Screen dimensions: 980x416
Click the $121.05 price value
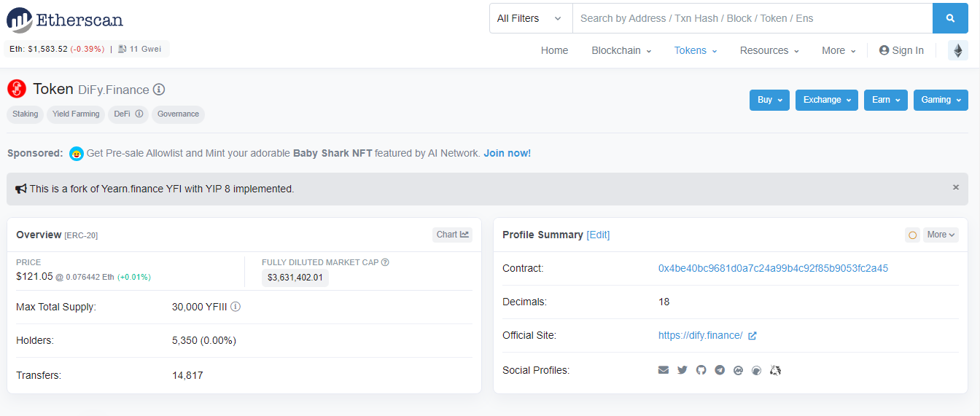point(34,277)
